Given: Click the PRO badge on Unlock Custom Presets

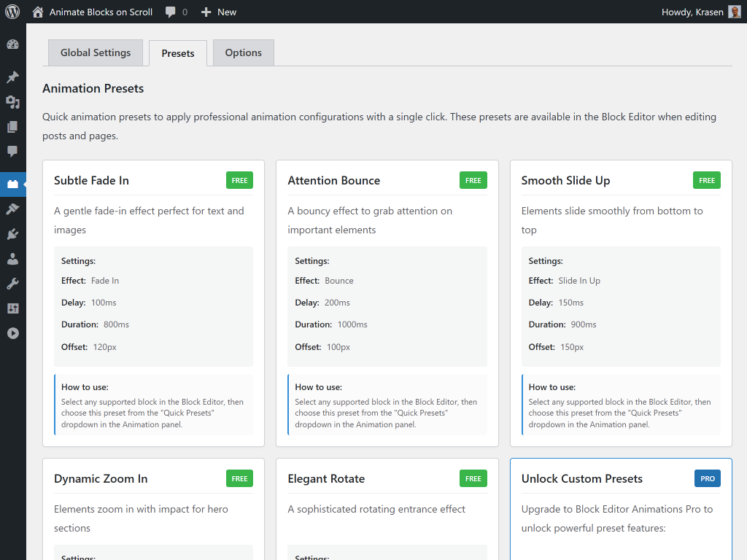Looking at the screenshot, I should [707, 478].
